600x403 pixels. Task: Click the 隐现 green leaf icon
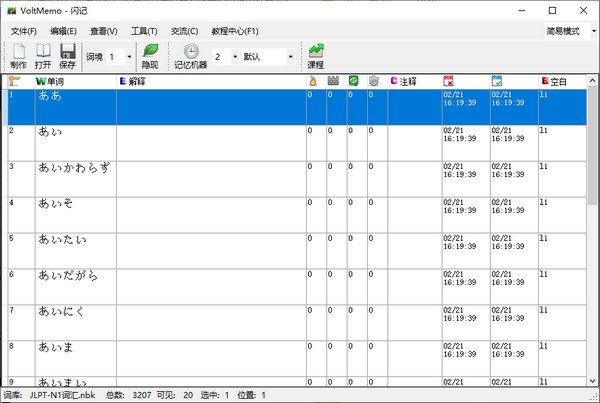click(x=150, y=55)
